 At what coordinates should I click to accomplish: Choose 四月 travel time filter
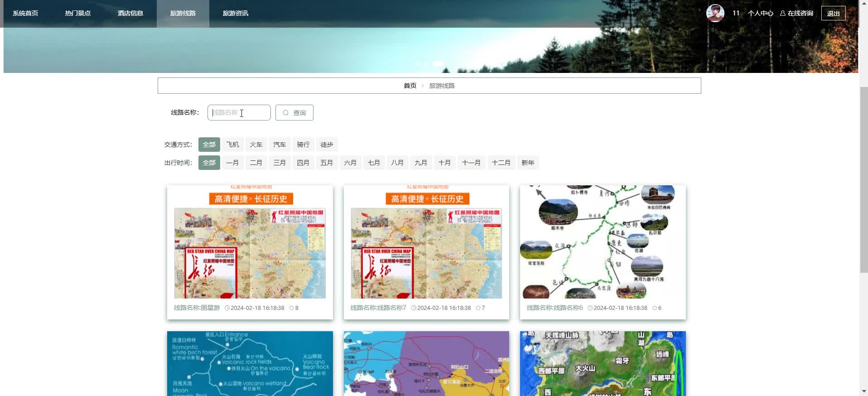tap(304, 163)
